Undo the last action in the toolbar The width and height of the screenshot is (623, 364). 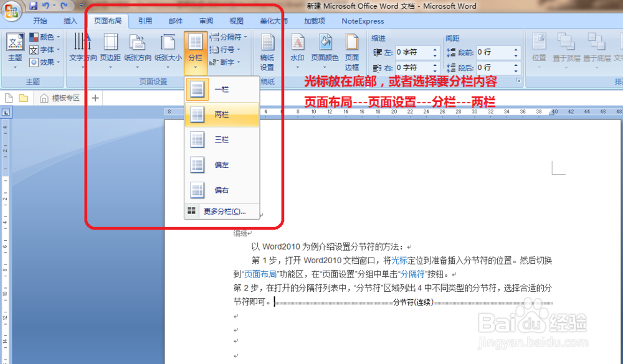tap(45, 6)
